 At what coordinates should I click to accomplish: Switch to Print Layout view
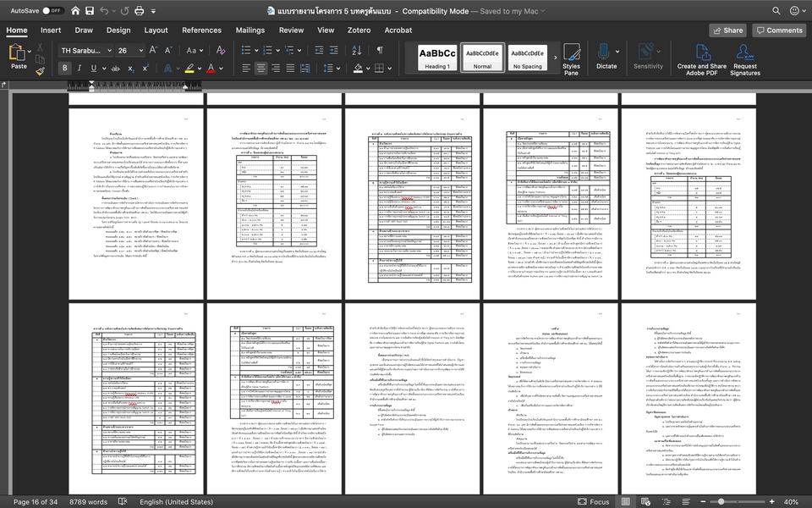[626, 501]
